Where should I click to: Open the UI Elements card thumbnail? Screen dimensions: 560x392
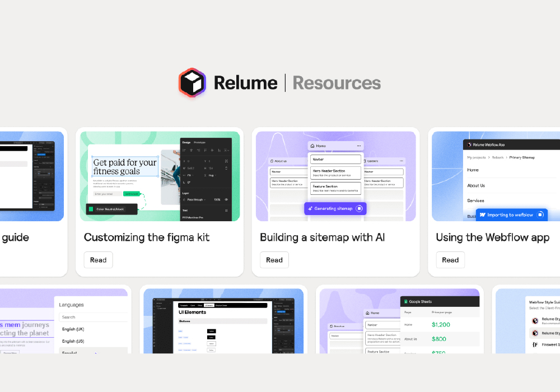click(x=223, y=321)
